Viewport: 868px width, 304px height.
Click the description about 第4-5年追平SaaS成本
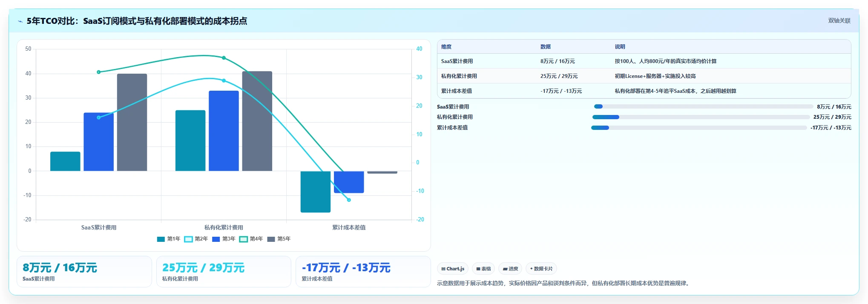tap(675, 91)
